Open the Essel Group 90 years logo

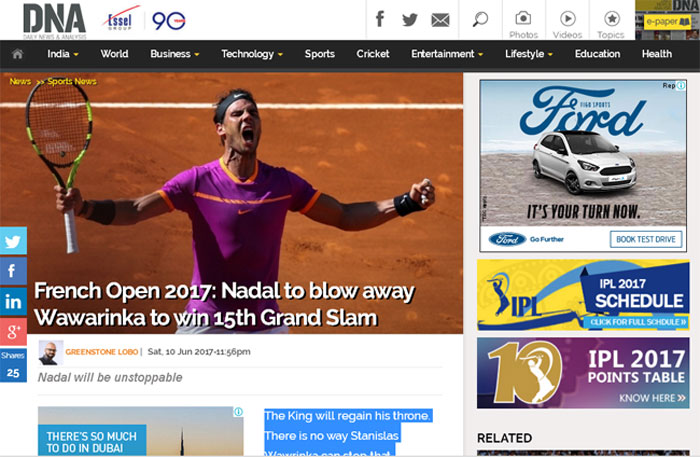click(146, 20)
